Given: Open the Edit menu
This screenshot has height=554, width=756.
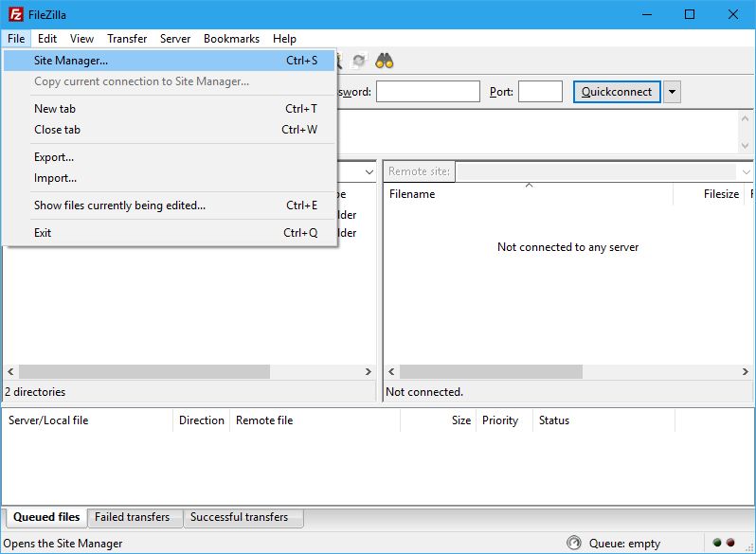Looking at the screenshot, I should [47, 39].
